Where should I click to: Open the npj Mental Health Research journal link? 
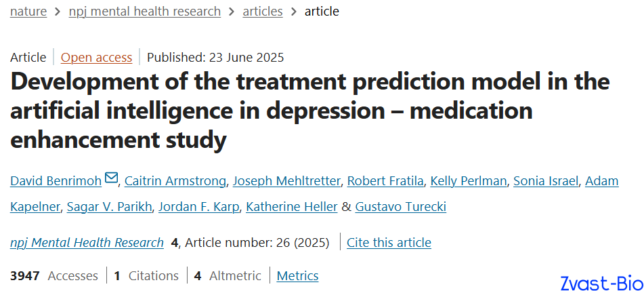coord(87,242)
